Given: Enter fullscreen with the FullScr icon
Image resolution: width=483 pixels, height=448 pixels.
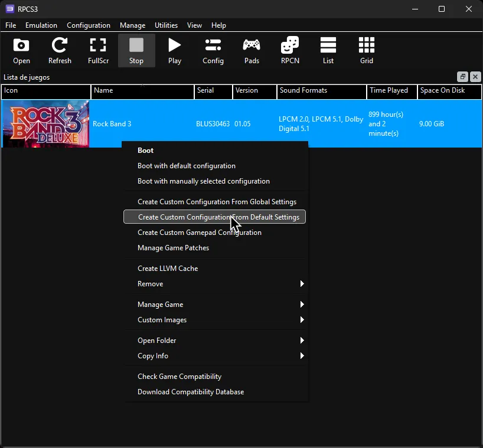Looking at the screenshot, I should coord(98,50).
